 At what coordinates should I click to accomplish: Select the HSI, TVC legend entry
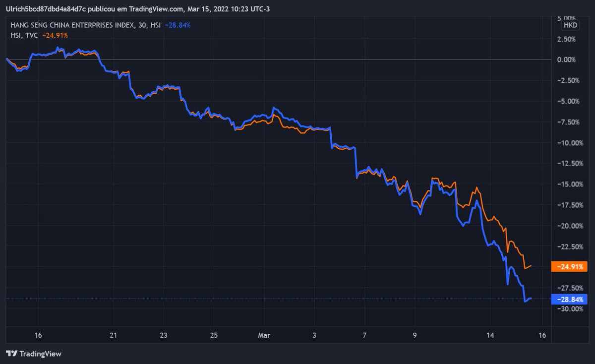click(25, 35)
